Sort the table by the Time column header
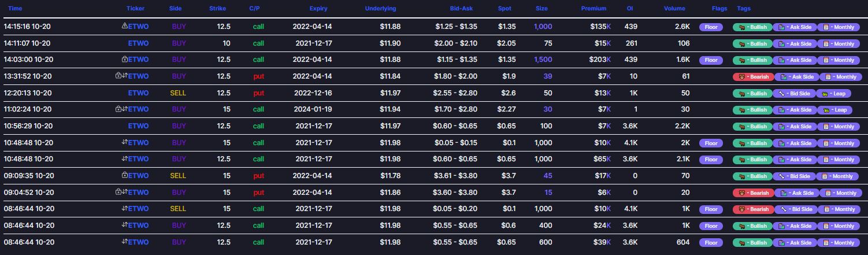 [x=16, y=9]
